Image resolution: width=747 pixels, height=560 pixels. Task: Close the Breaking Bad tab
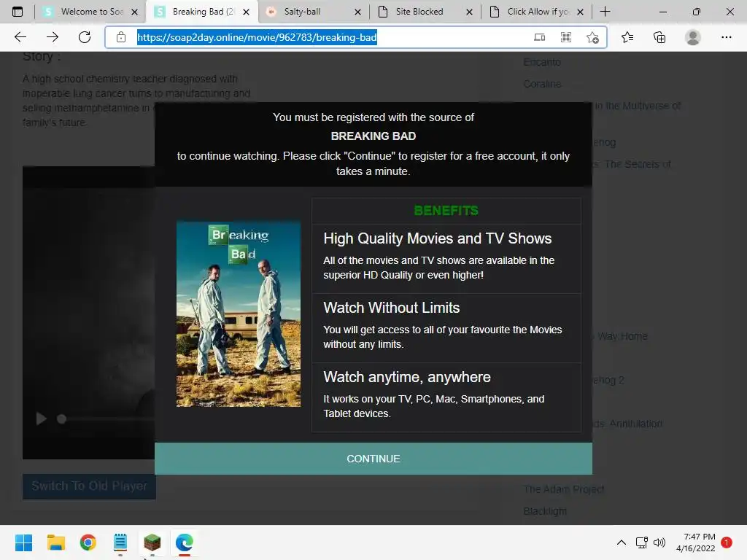coord(246,12)
